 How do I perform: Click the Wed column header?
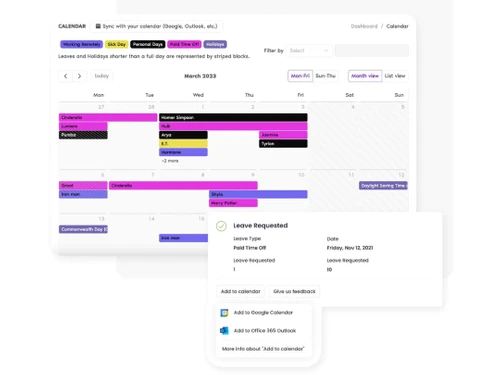(x=198, y=95)
